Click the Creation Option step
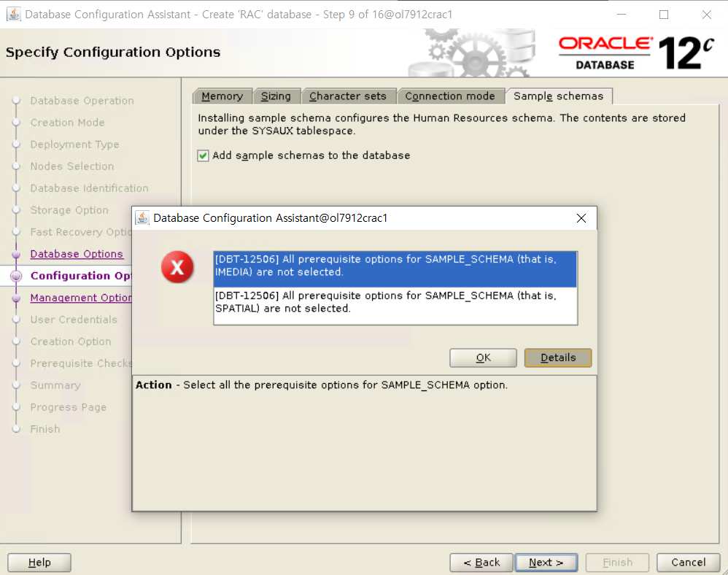Screen dimensions: 728x575 click(x=71, y=341)
